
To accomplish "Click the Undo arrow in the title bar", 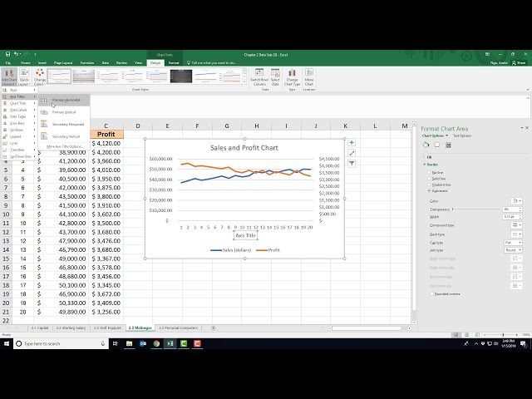I will click(16, 54).
